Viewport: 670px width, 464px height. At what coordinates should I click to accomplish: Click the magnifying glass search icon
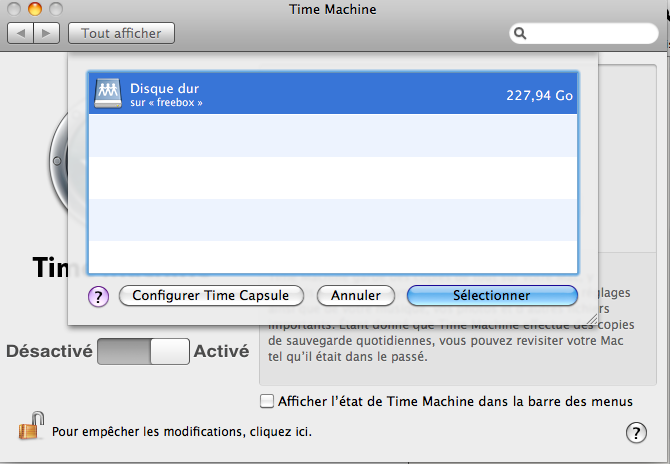[x=521, y=33]
